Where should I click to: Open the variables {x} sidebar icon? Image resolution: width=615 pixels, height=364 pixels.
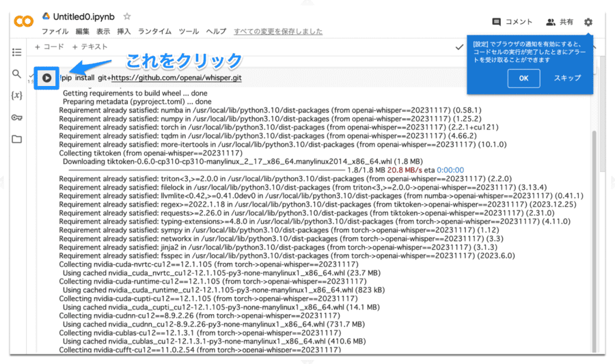(x=16, y=95)
